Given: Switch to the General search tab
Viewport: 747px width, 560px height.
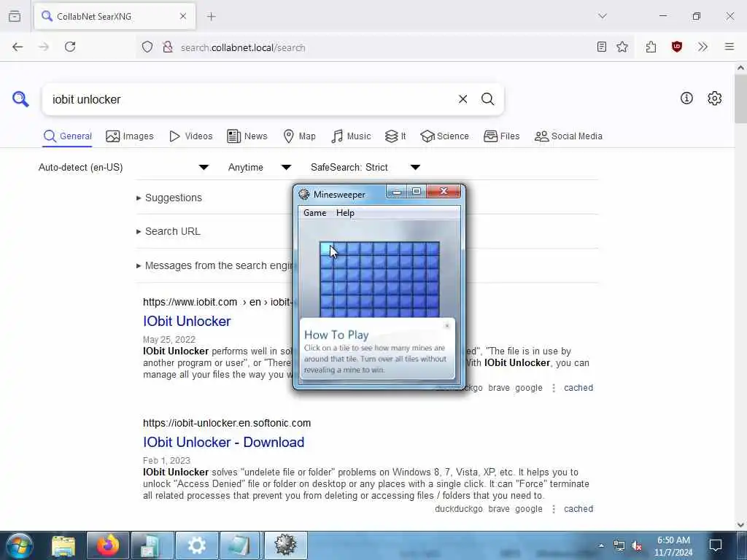Looking at the screenshot, I should [68, 136].
